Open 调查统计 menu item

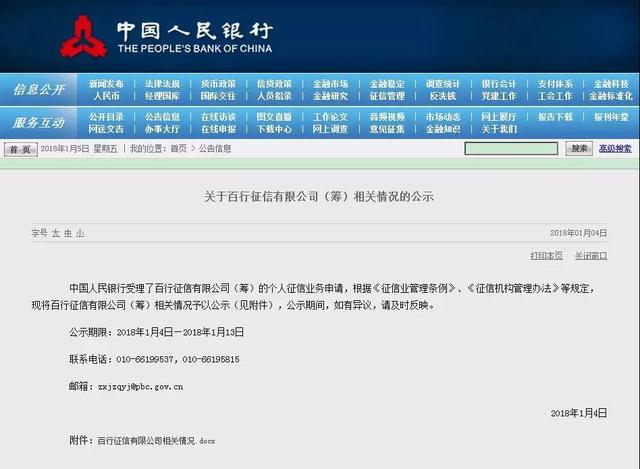pos(443,84)
